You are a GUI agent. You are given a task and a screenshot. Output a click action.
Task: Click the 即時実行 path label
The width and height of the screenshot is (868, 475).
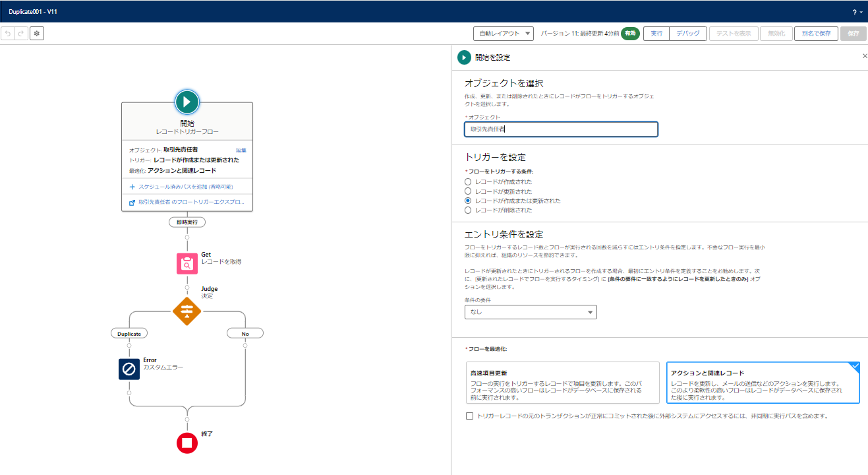[x=187, y=222]
